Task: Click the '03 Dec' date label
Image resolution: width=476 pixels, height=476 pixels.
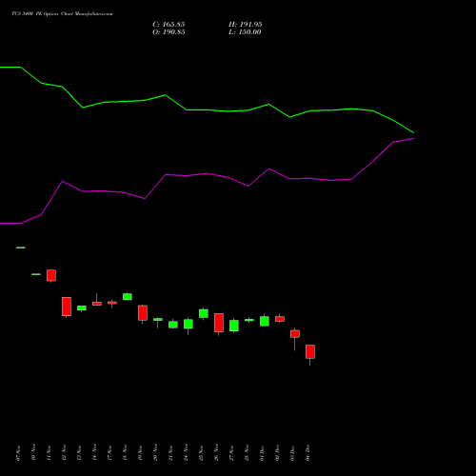Action: coord(292,453)
